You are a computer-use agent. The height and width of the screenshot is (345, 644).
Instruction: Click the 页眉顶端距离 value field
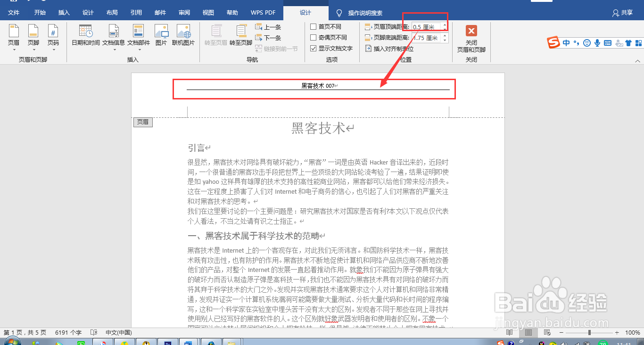(427, 27)
